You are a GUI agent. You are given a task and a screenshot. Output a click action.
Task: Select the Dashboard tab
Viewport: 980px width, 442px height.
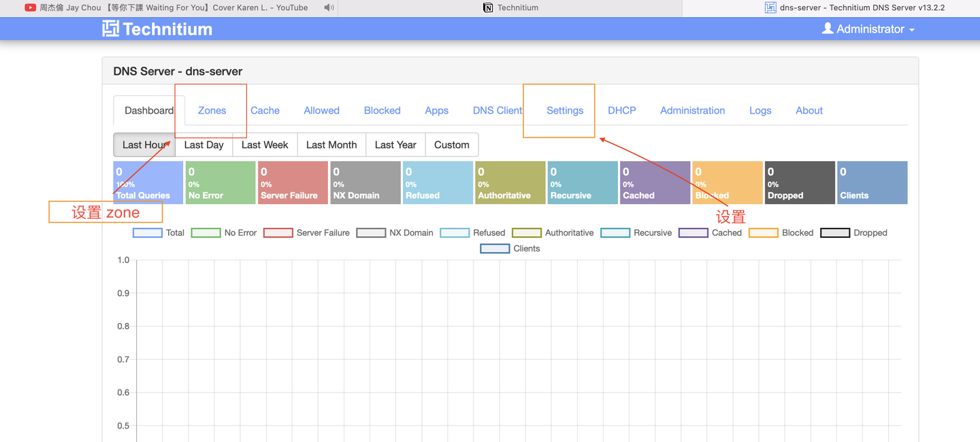pyautogui.click(x=149, y=110)
